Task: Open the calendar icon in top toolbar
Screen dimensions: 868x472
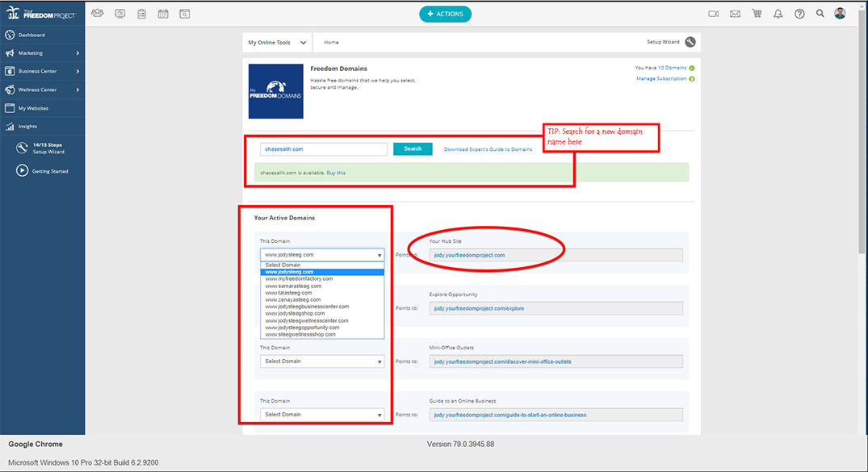Action: coord(163,14)
